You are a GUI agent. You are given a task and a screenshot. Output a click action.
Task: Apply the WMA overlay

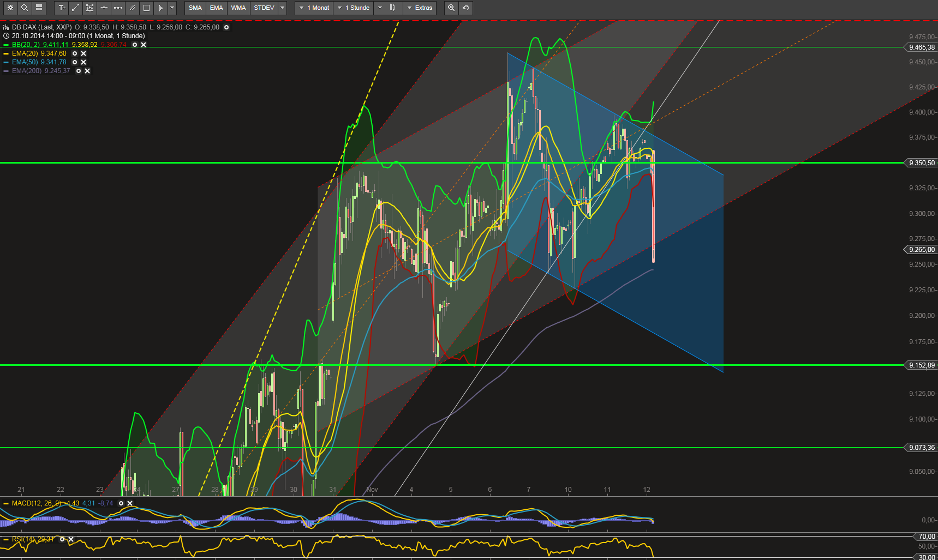(x=238, y=8)
